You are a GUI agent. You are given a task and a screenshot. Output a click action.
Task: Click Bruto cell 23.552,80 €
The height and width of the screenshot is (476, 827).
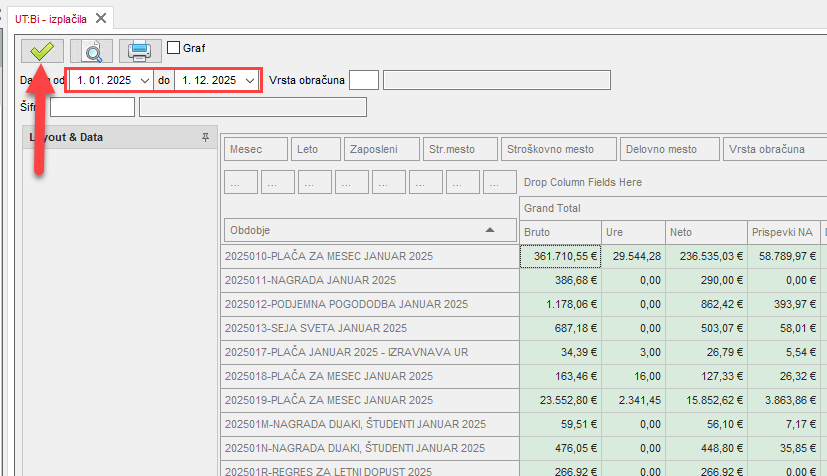click(560, 400)
